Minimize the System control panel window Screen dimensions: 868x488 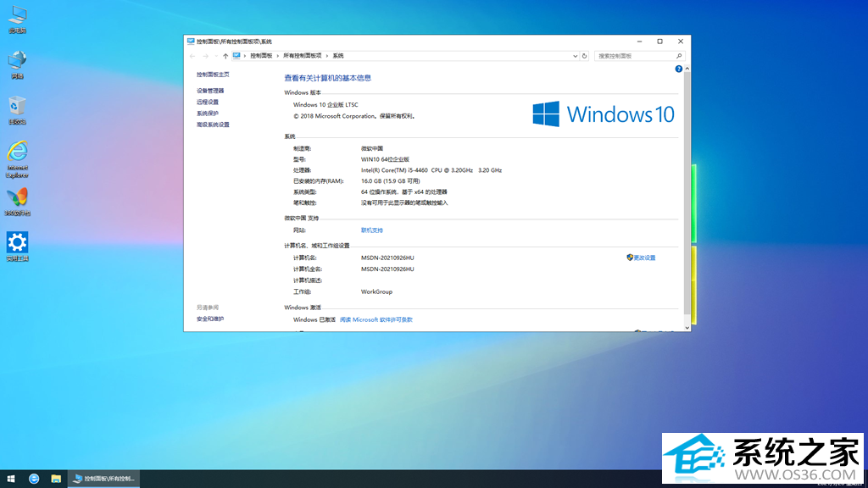point(639,42)
